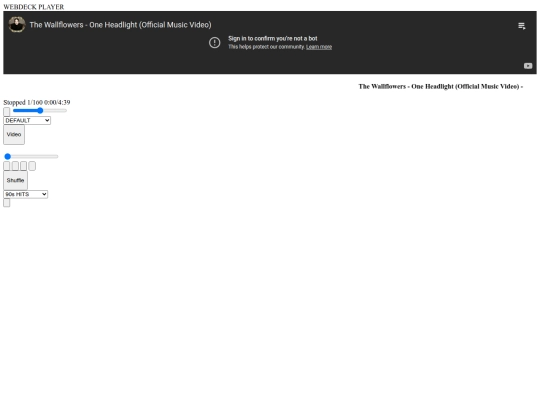This screenshot has height=405, width=540.
Task: Click the blank button beside the volume slider
Action: [x=7, y=112]
